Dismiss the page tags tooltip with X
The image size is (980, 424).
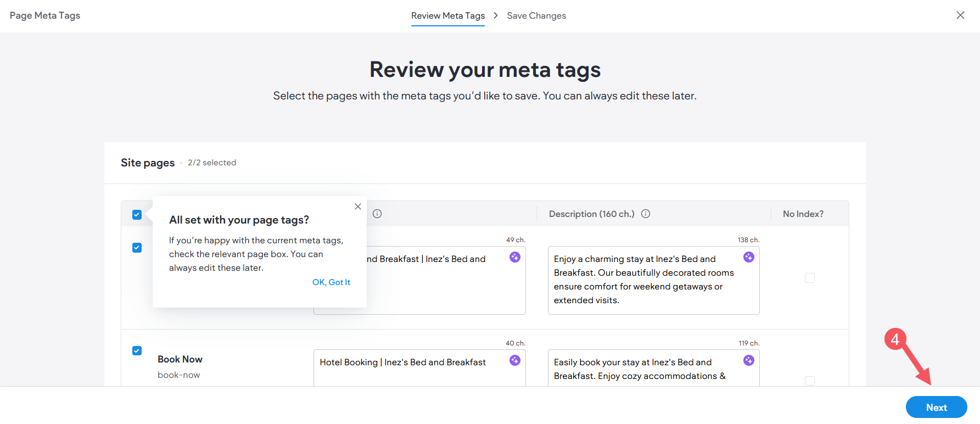(x=357, y=207)
